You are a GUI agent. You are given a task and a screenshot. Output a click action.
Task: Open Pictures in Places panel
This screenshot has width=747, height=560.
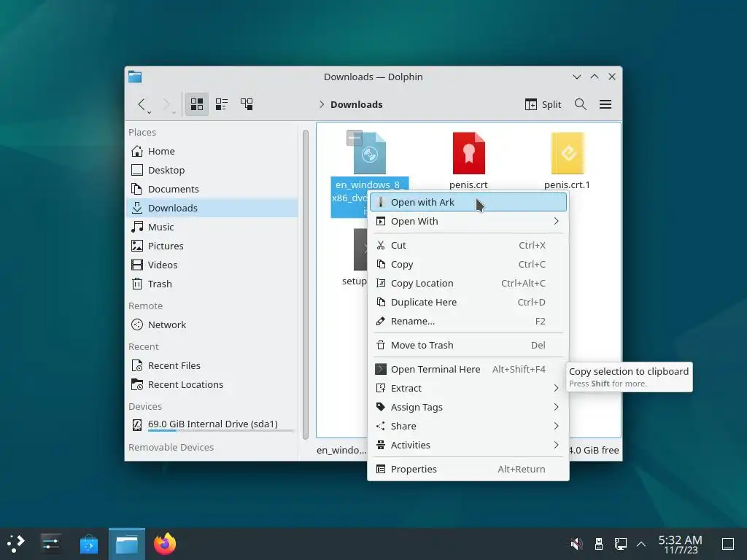click(212, 246)
